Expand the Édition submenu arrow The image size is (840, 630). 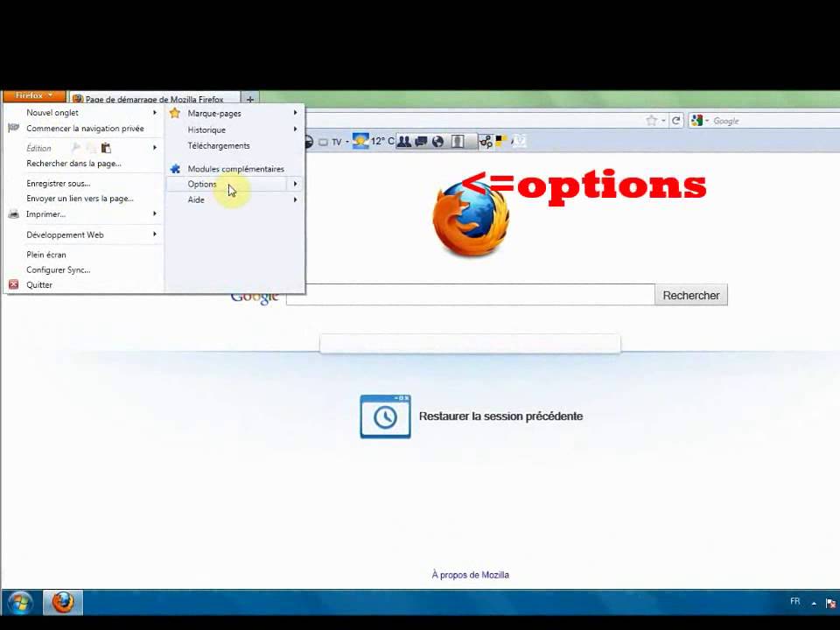(155, 147)
